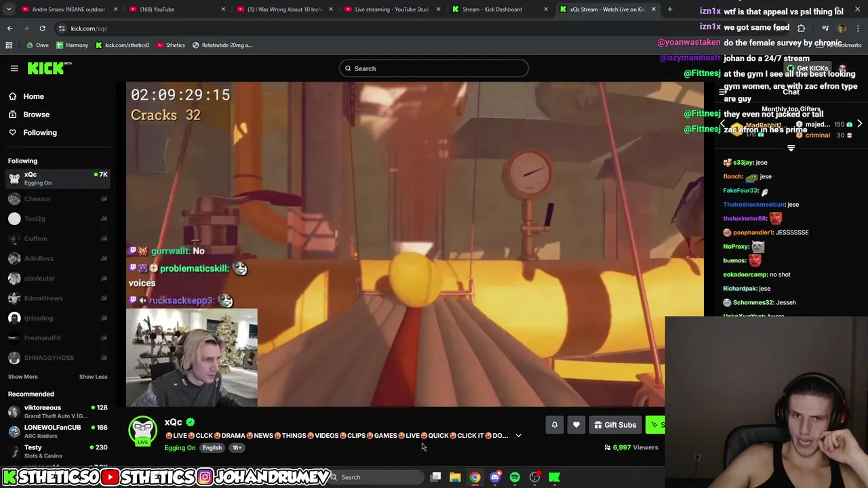Open Chrome from taskbar

click(x=475, y=477)
